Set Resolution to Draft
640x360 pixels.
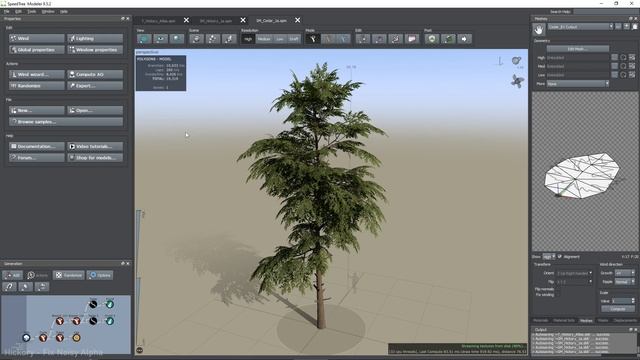[294, 39]
